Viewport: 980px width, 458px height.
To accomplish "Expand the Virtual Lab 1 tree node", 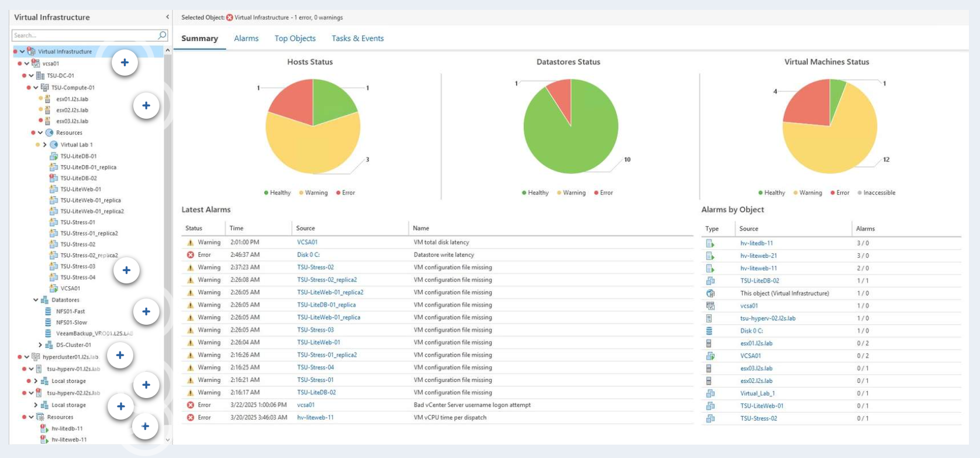I will [45, 145].
